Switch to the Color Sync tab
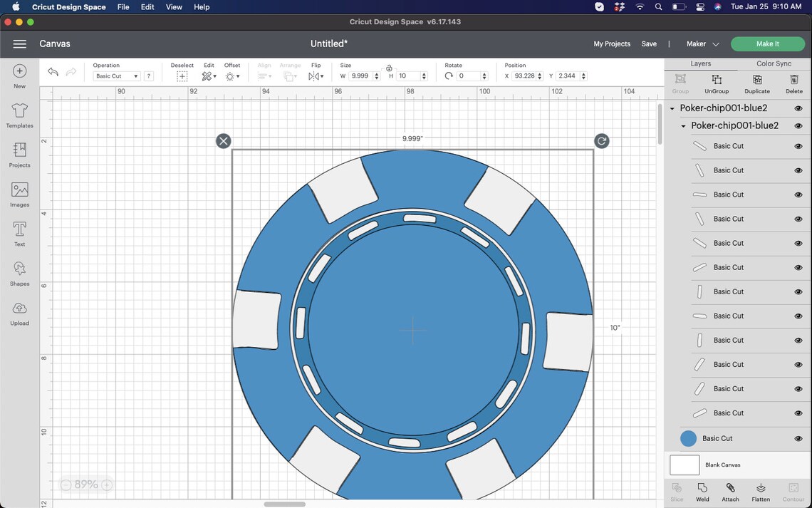This screenshot has height=508, width=812. tap(774, 63)
